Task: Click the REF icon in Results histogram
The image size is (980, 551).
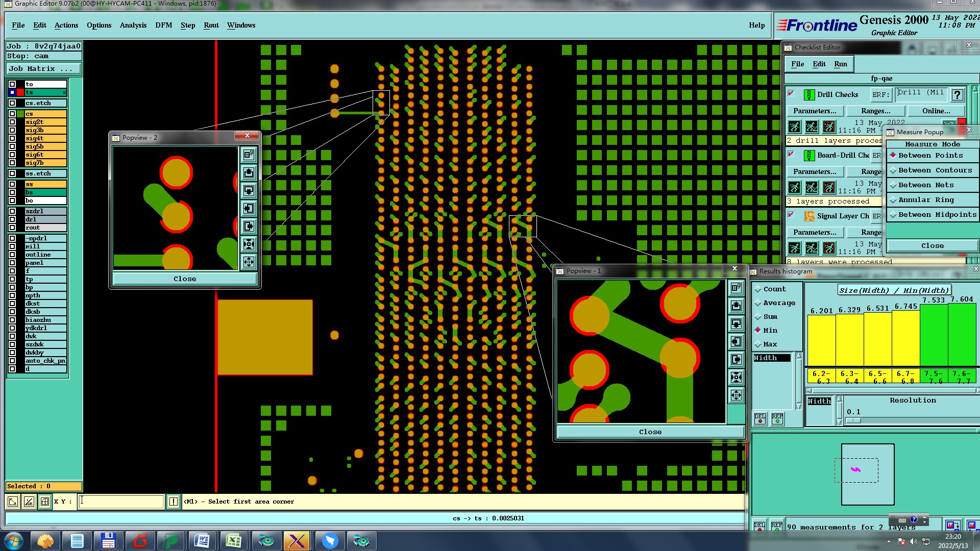Action: point(777,419)
